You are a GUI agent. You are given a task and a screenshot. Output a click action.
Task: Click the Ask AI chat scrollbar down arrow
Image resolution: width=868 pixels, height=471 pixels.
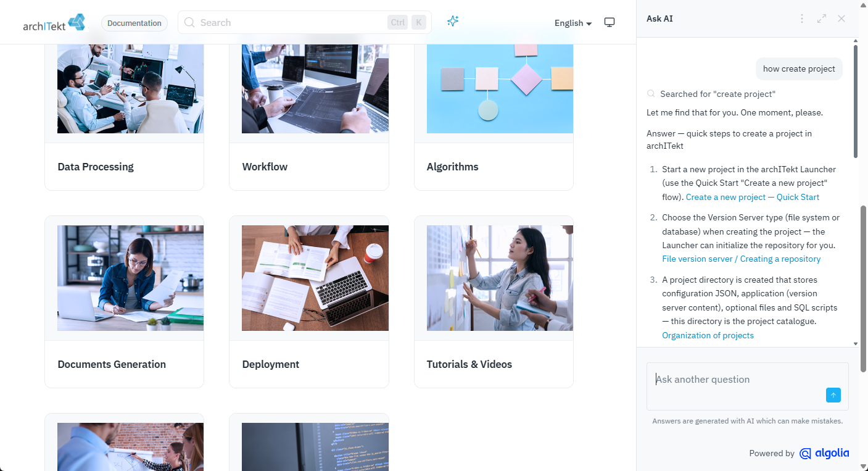[x=855, y=343]
